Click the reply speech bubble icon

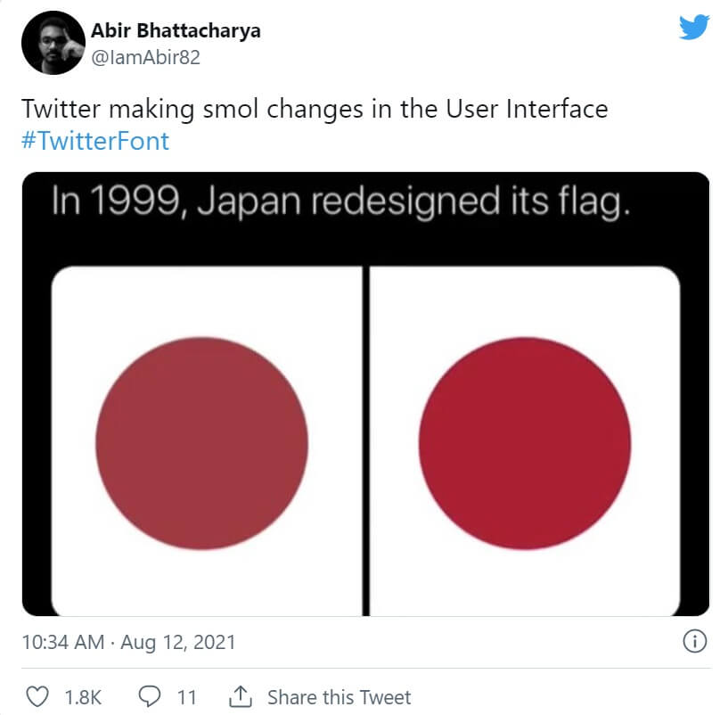tap(151, 696)
